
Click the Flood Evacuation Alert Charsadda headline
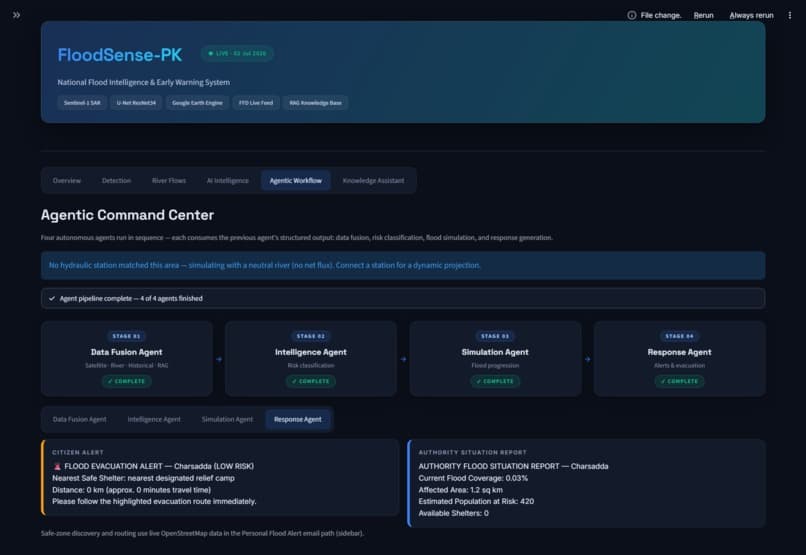coord(159,466)
